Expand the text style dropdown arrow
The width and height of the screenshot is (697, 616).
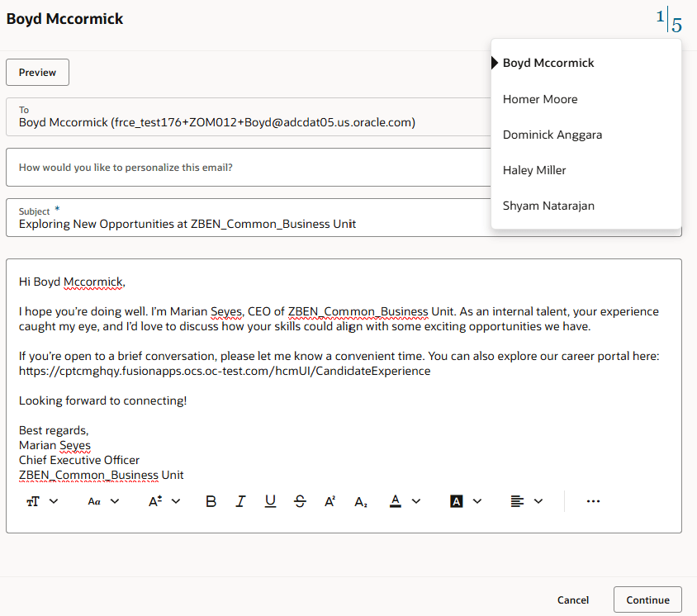click(x=54, y=501)
